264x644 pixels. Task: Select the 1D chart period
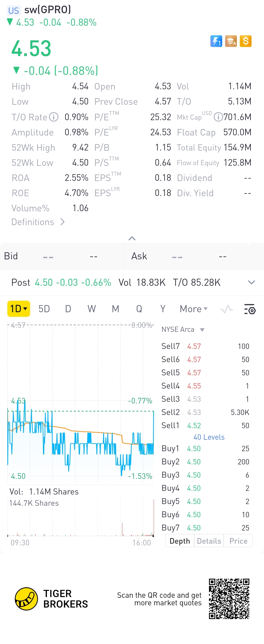19,309
